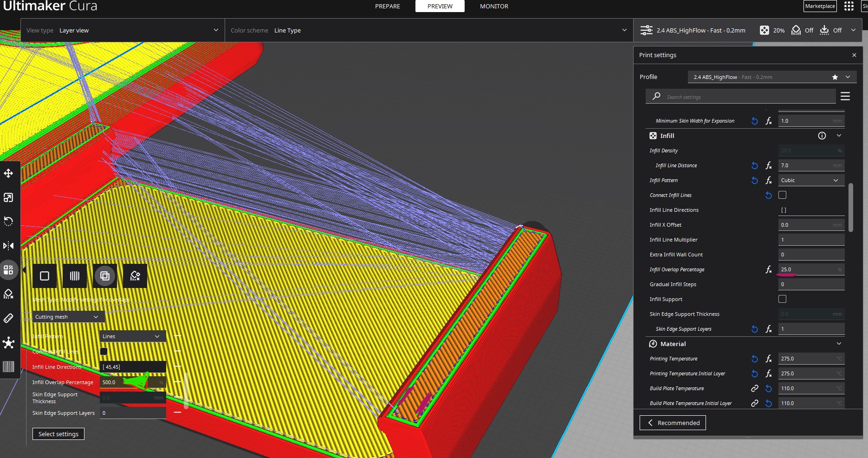This screenshot has width=868, height=458.
Task: Switch to the PREPARE tab
Action: [387, 6]
